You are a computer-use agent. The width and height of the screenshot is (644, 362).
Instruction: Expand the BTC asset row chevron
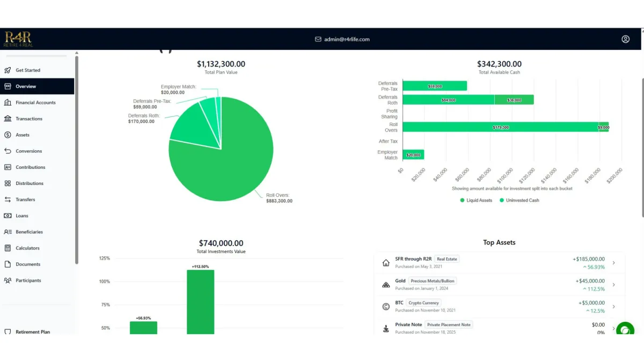[x=613, y=307]
